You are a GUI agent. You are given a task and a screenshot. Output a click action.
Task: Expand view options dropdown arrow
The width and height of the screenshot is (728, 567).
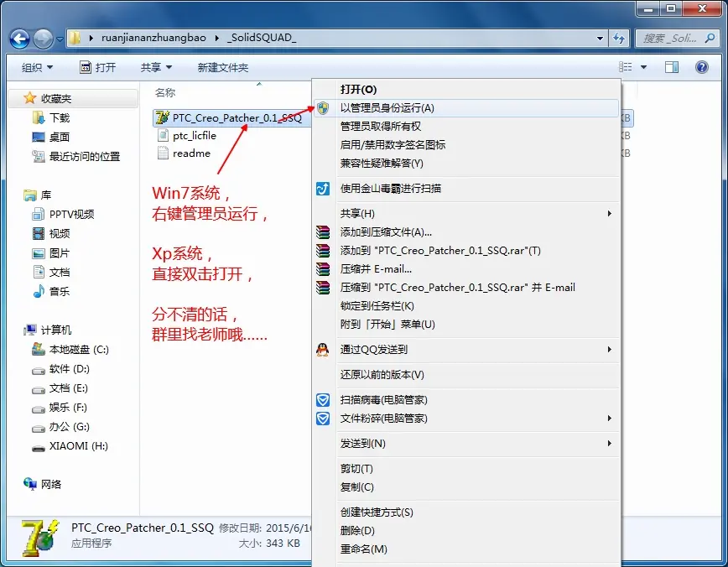point(643,67)
